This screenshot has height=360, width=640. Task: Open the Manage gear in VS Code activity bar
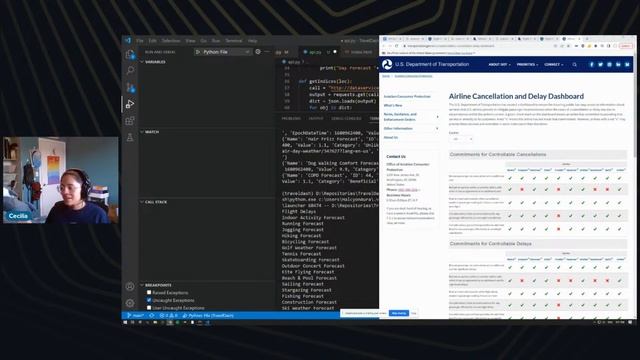tap(130, 303)
